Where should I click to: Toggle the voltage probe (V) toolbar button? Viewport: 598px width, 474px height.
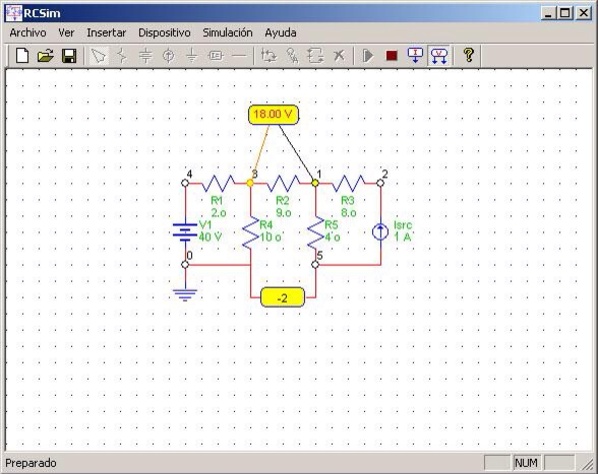(439, 56)
